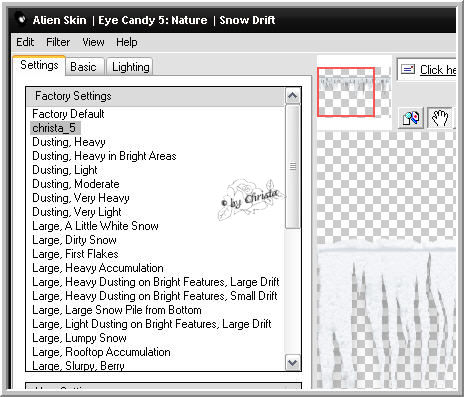The image size is (464, 397).
Task: Click the Alien Skin title bar logo
Action: (22, 20)
